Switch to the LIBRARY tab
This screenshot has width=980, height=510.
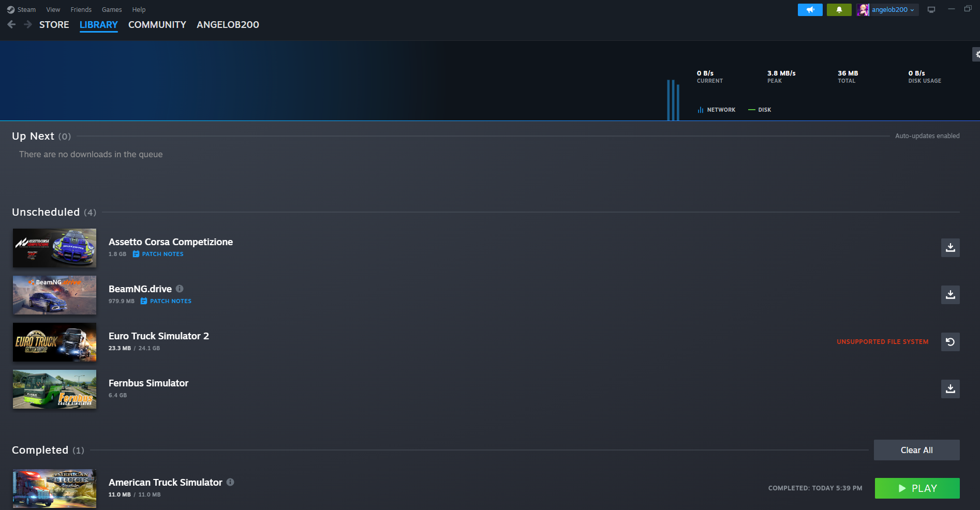[x=99, y=25]
